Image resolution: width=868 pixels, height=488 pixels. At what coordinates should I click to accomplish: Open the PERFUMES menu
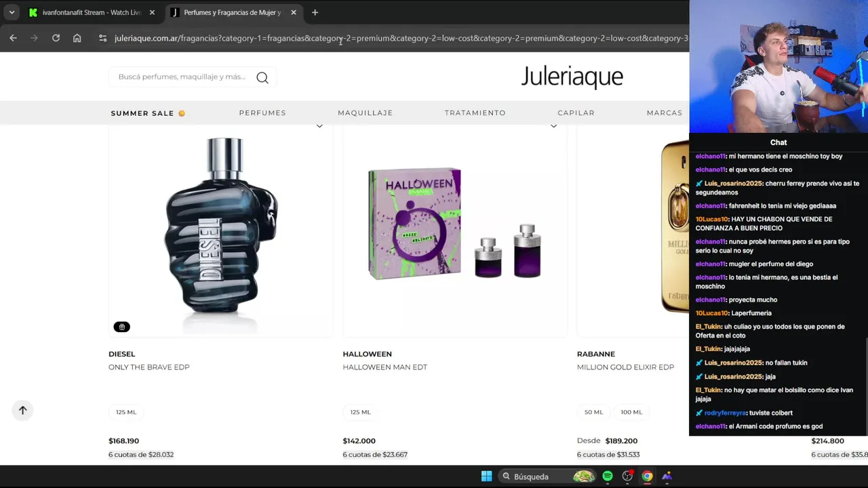[x=262, y=113]
